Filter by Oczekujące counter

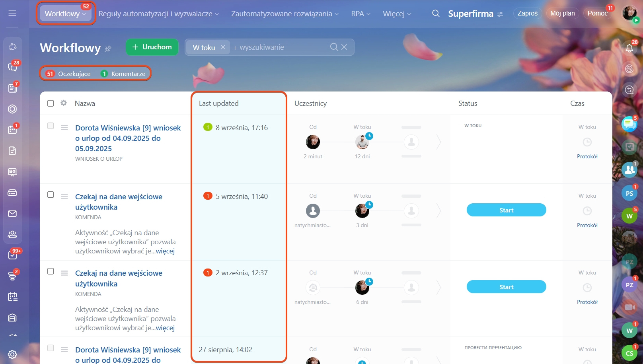tap(68, 74)
